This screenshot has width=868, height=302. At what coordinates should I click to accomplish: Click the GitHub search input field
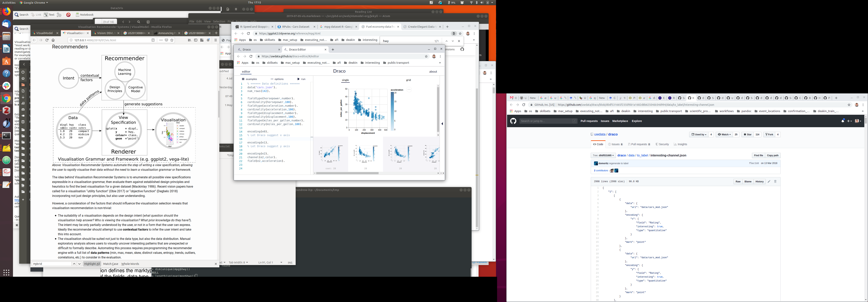[x=546, y=121]
